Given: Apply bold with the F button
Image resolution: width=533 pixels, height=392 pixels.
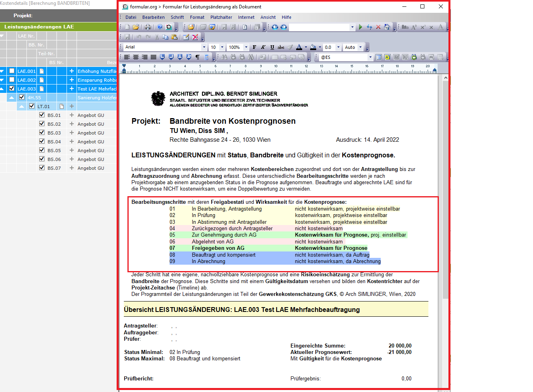Looking at the screenshot, I should [x=254, y=47].
